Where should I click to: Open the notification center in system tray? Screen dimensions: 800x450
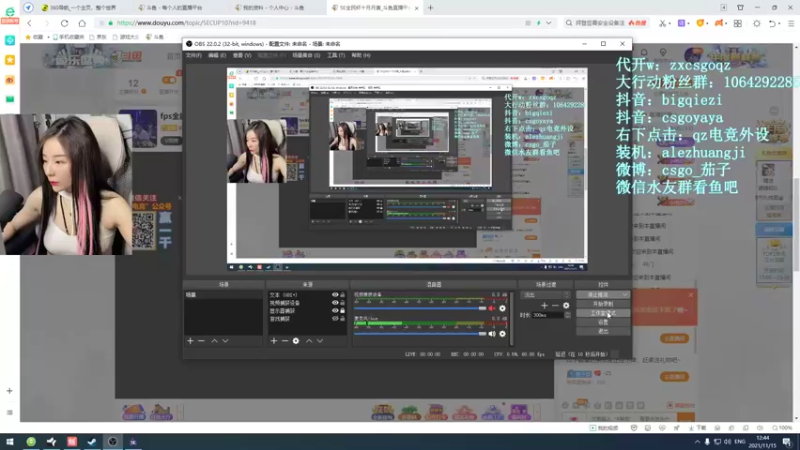(787, 441)
